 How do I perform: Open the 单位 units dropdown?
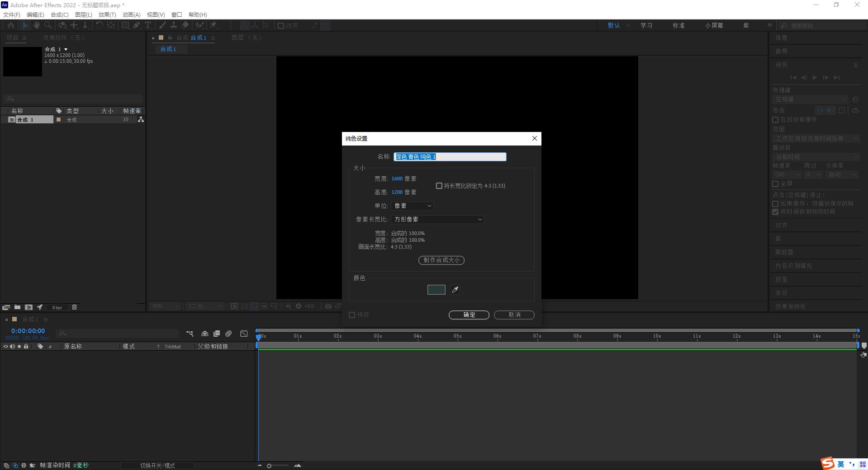pos(412,206)
